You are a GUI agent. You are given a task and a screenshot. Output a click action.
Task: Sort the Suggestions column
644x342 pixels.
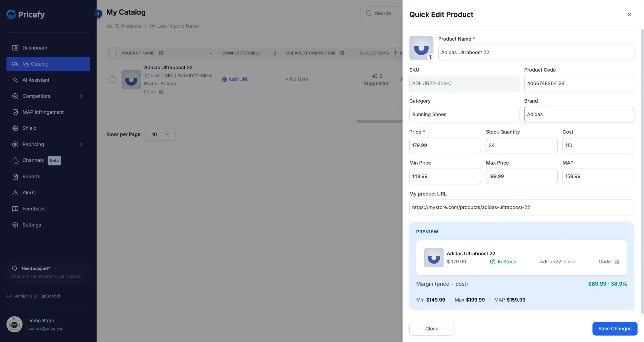click(x=395, y=53)
